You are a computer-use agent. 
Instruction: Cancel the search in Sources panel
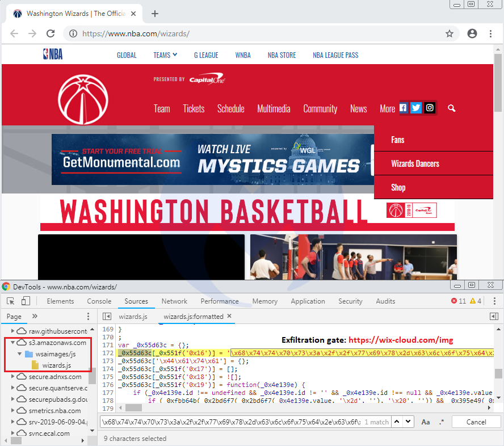pos(476,422)
